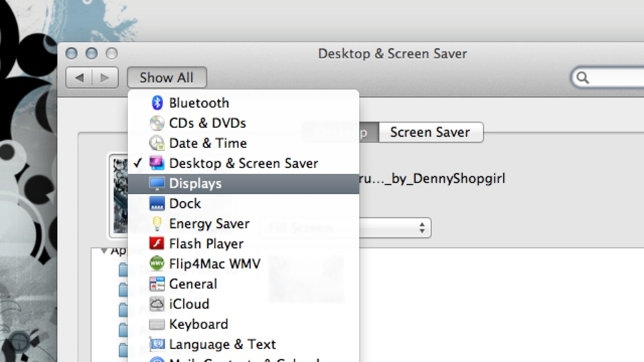Open Language & Text preferences
Image resolution: width=644 pixels, height=362 pixels.
pyautogui.click(x=244, y=344)
